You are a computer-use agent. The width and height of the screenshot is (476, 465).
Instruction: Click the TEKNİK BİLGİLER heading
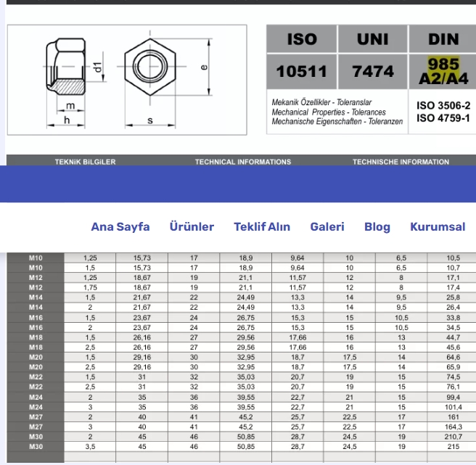(x=85, y=162)
